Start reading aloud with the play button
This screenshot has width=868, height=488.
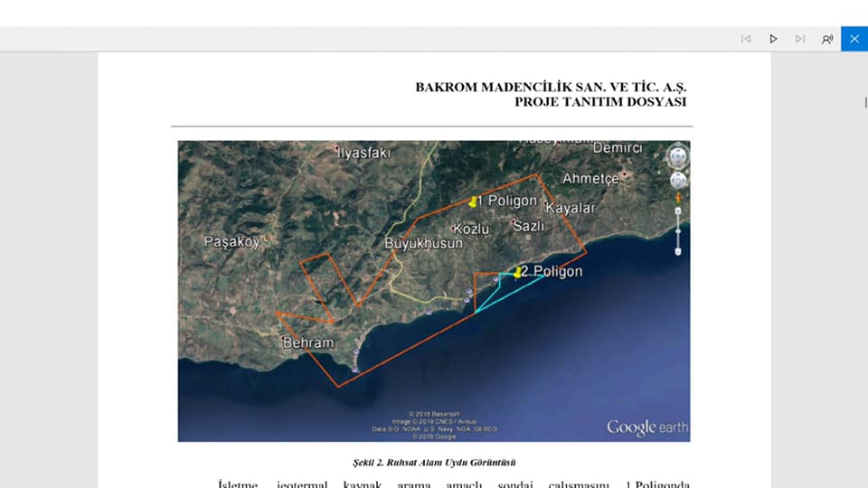click(773, 39)
